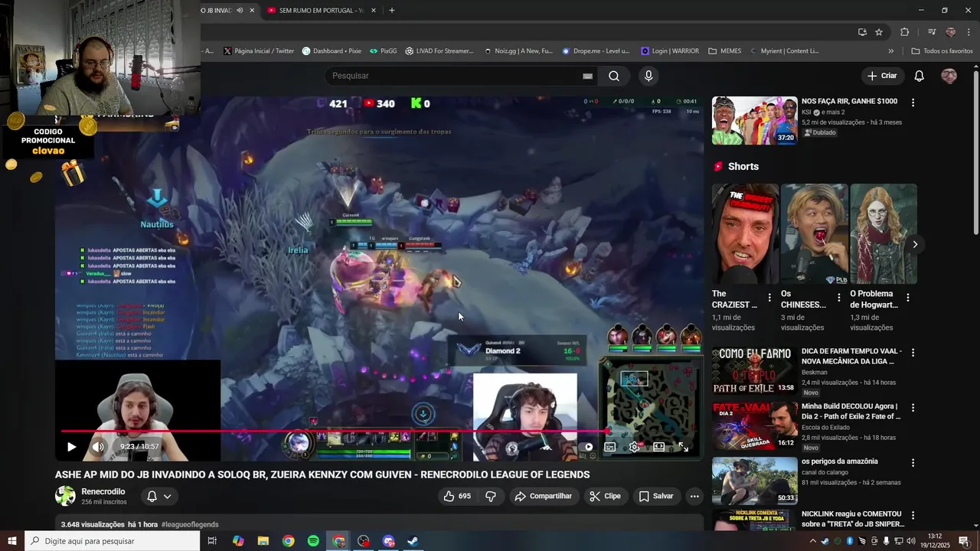Switch to theater mode in the player
The image size is (980, 551).
[659, 447]
